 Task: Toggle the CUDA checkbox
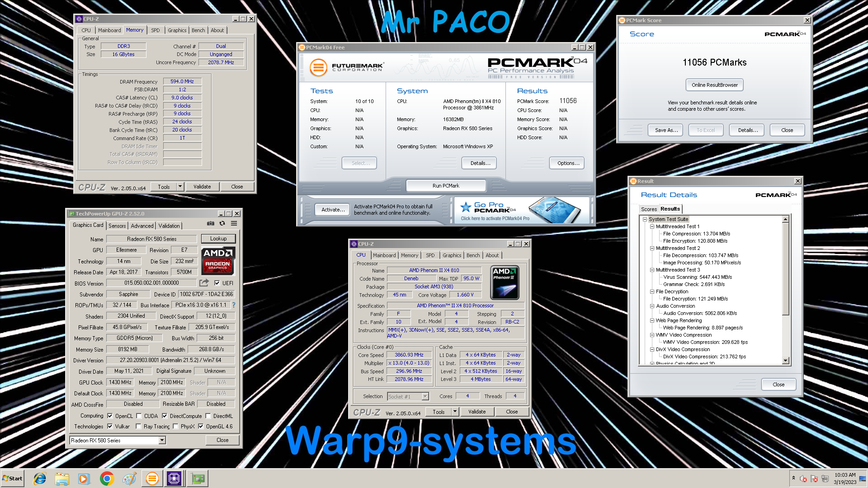click(x=139, y=416)
